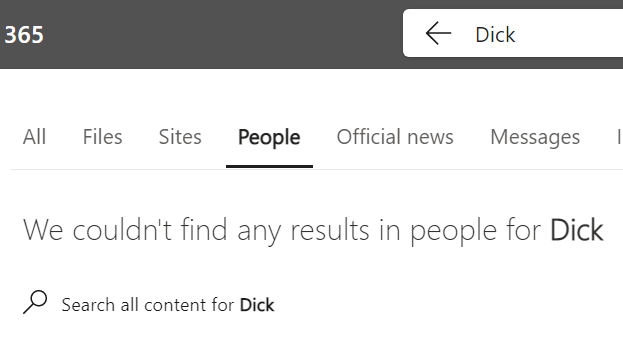
Task: Select the Sites results tab
Action: (x=180, y=137)
